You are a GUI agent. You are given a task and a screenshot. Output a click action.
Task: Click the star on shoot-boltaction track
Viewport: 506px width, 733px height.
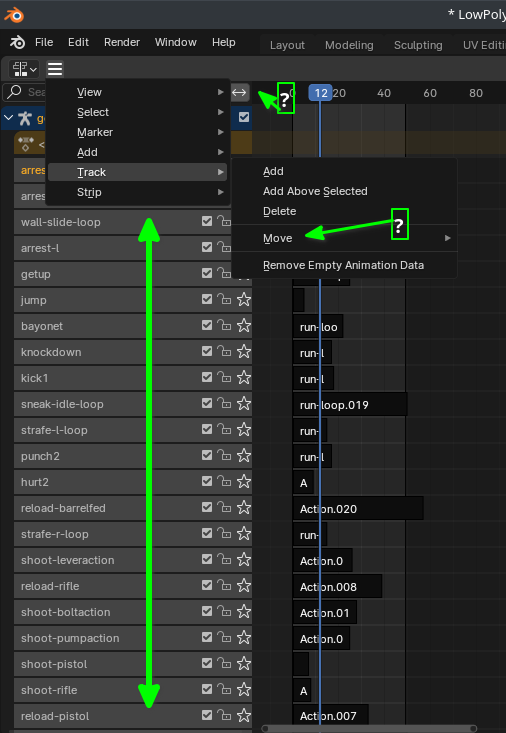pyautogui.click(x=244, y=611)
